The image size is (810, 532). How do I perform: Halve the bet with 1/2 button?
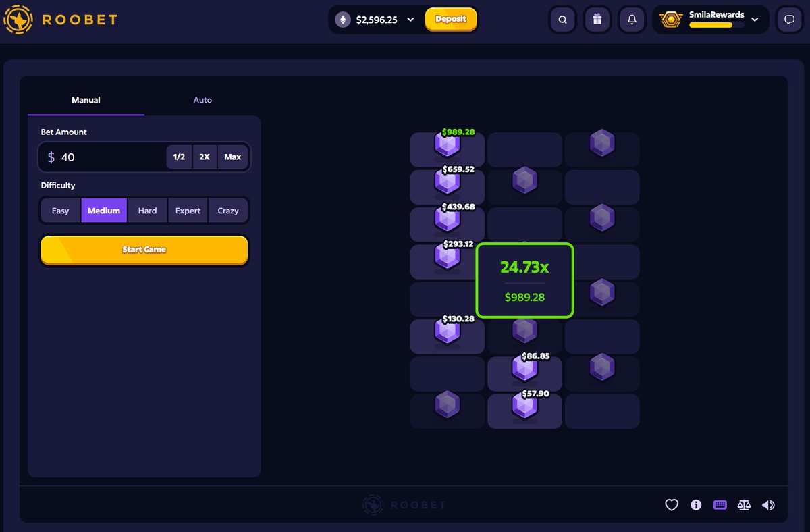pyautogui.click(x=179, y=157)
